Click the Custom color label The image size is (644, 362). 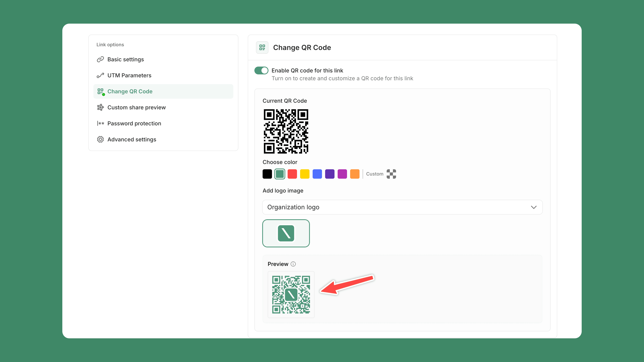pos(375,174)
